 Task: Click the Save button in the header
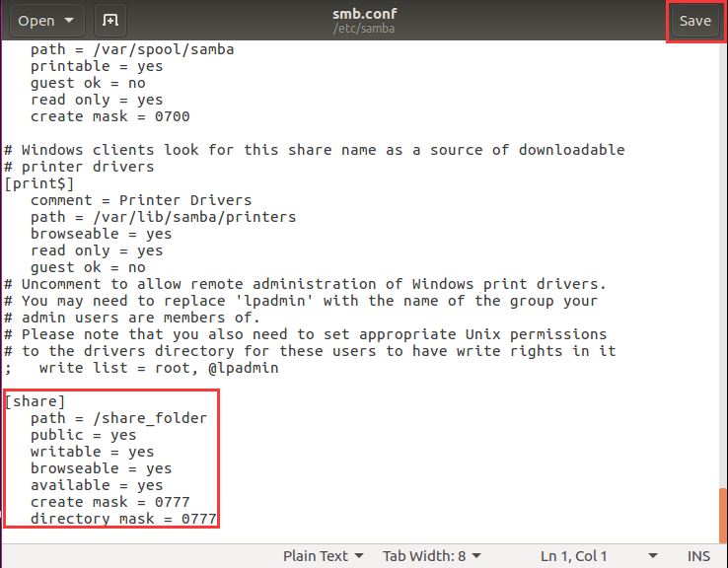coord(695,21)
